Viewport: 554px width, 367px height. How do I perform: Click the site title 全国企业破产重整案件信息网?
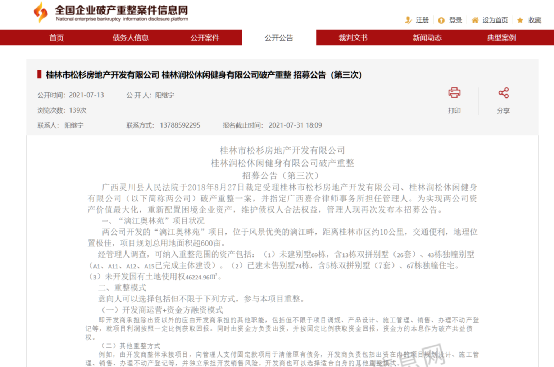pyautogui.click(x=121, y=10)
